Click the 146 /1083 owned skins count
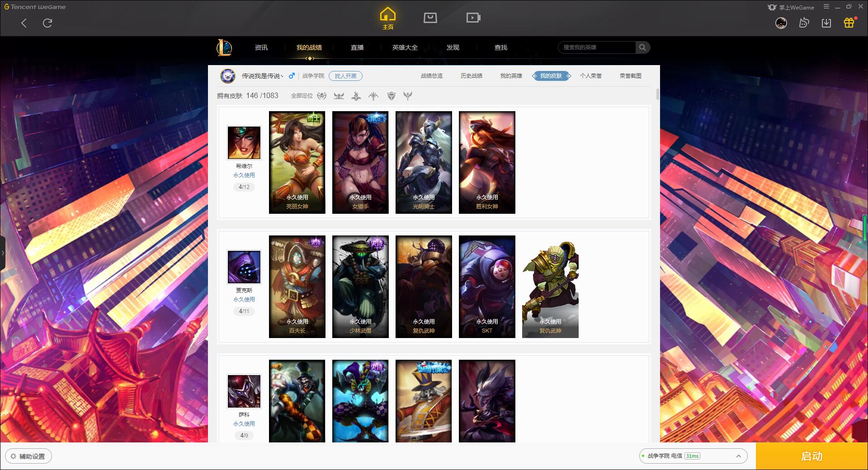This screenshot has width=868, height=470. [x=262, y=95]
